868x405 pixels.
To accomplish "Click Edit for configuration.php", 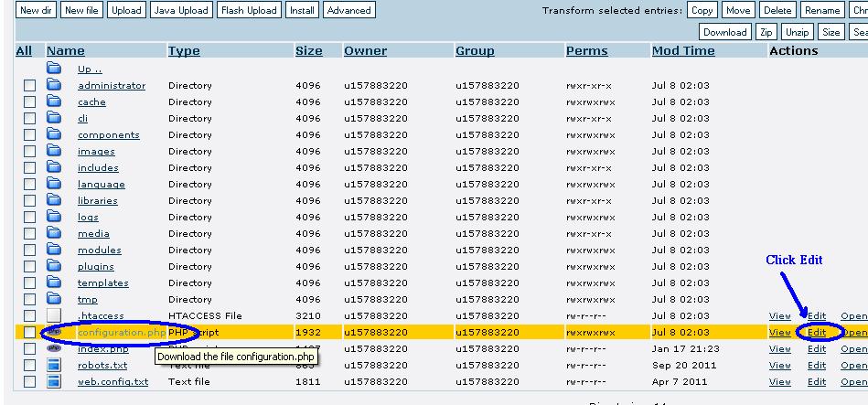I will [x=817, y=333].
